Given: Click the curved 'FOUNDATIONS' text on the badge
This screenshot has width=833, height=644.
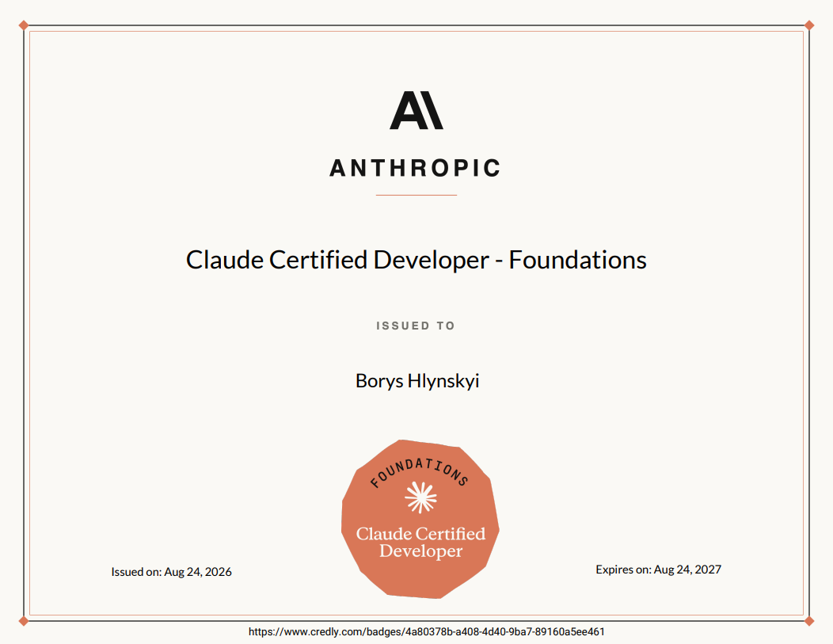Looking at the screenshot, I should pyautogui.click(x=419, y=472).
